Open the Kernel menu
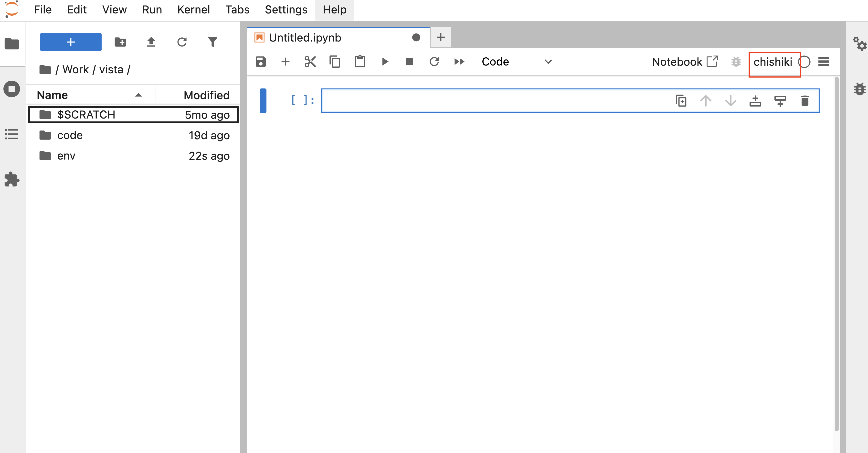 (x=193, y=10)
